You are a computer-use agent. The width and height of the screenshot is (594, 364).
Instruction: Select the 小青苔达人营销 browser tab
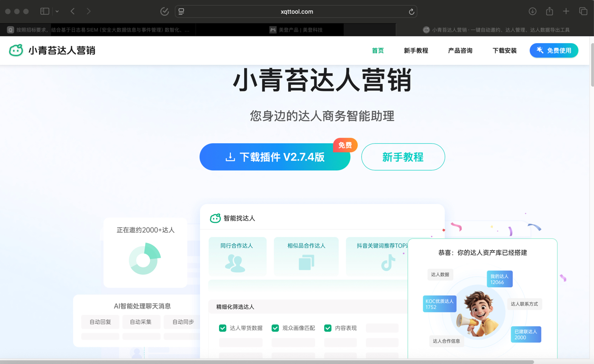(x=495, y=29)
